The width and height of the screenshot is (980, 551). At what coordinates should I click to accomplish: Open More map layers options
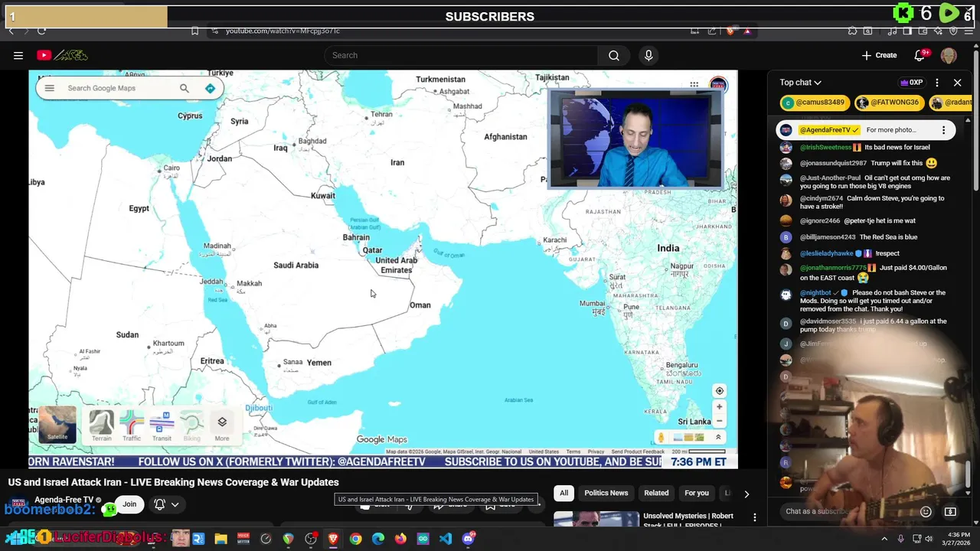[222, 426]
